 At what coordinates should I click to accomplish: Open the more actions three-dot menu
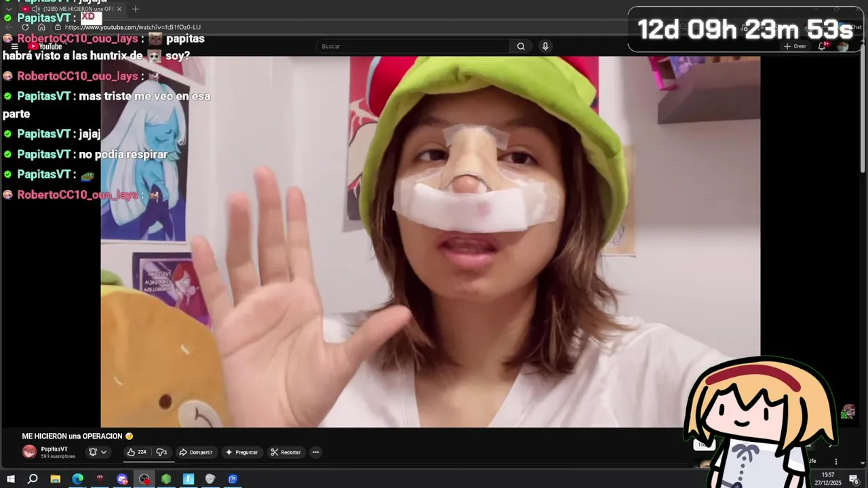coord(315,452)
